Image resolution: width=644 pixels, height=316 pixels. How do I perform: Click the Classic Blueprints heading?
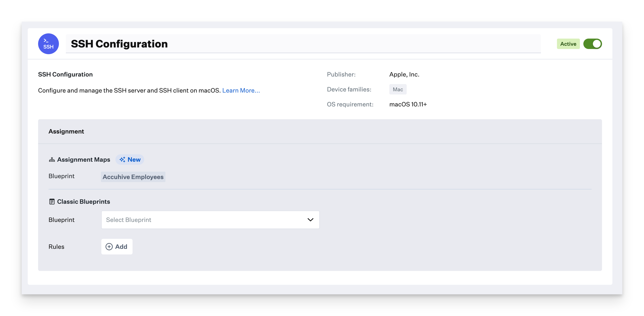(x=84, y=202)
